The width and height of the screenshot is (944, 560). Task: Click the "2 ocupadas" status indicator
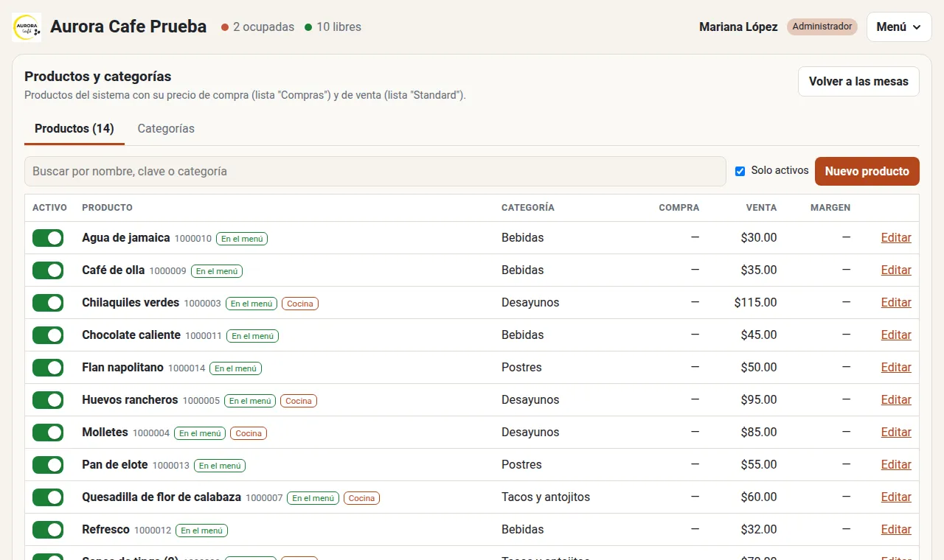tap(257, 27)
